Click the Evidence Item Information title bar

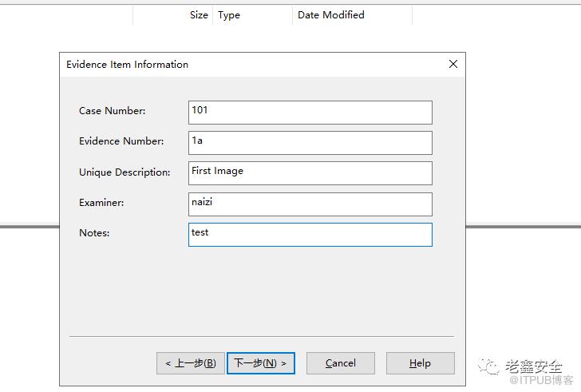click(x=239, y=65)
